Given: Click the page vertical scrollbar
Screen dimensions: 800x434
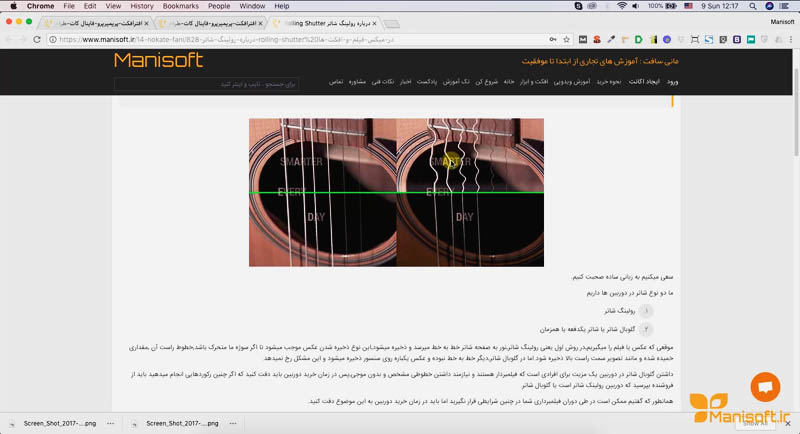Looking at the screenshot, I should [796, 112].
